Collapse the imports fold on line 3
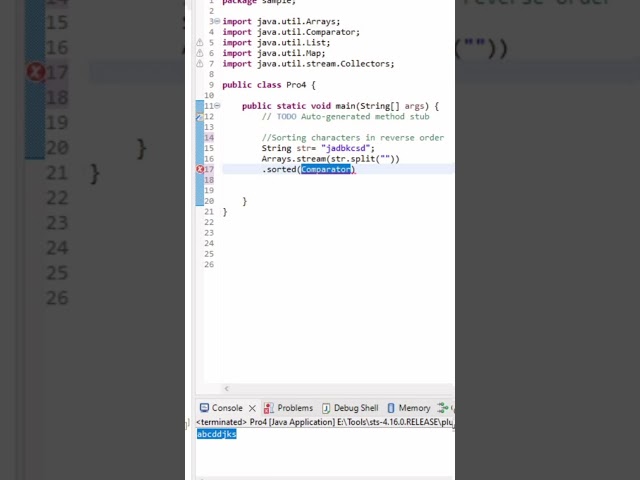 (217, 21)
